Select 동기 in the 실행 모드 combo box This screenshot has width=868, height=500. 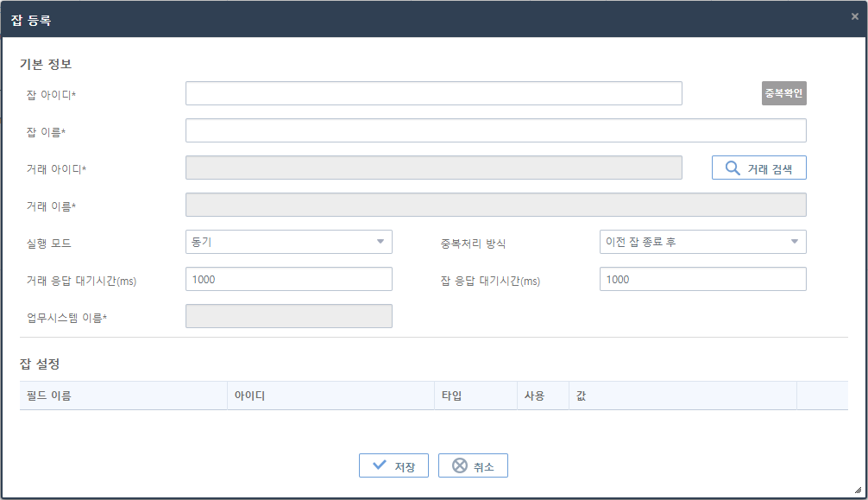tap(289, 242)
